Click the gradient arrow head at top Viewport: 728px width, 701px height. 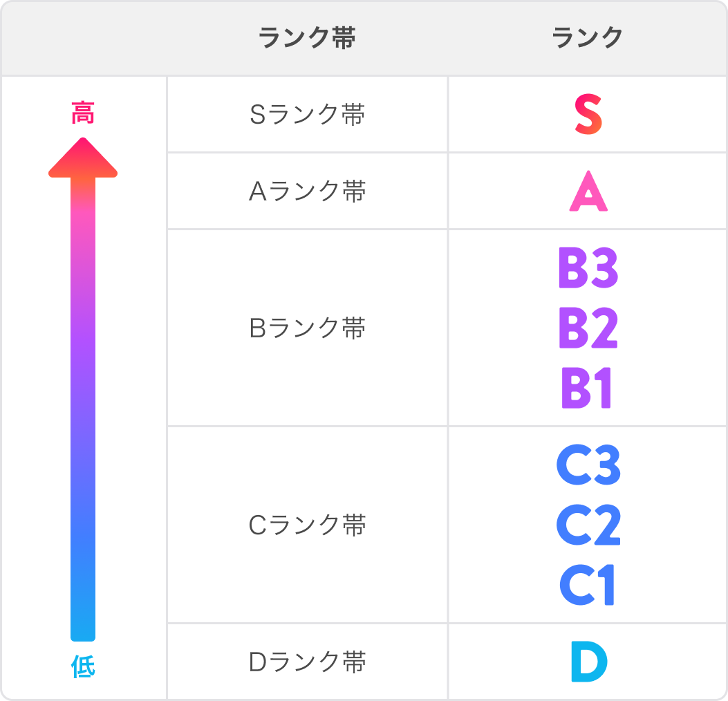point(83,159)
